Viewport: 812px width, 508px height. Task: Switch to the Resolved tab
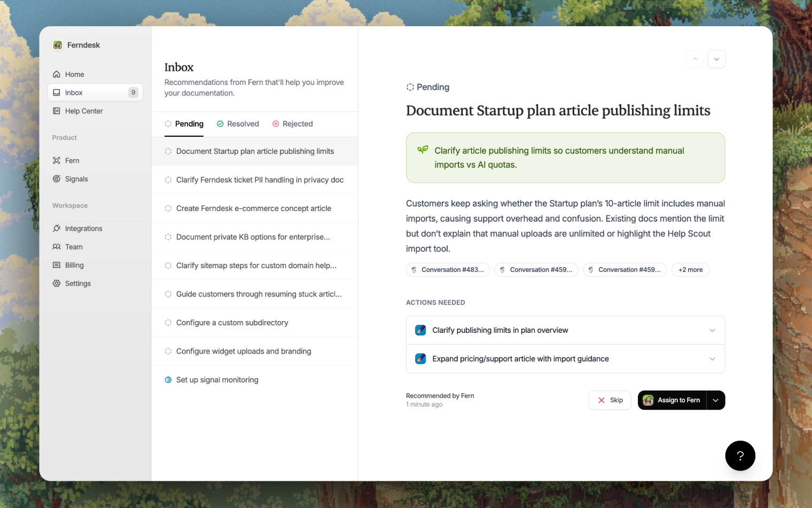pyautogui.click(x=238, y=124)
